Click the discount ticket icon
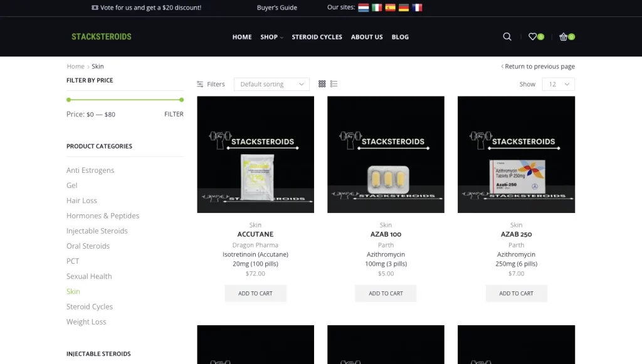 click(95, 8)
